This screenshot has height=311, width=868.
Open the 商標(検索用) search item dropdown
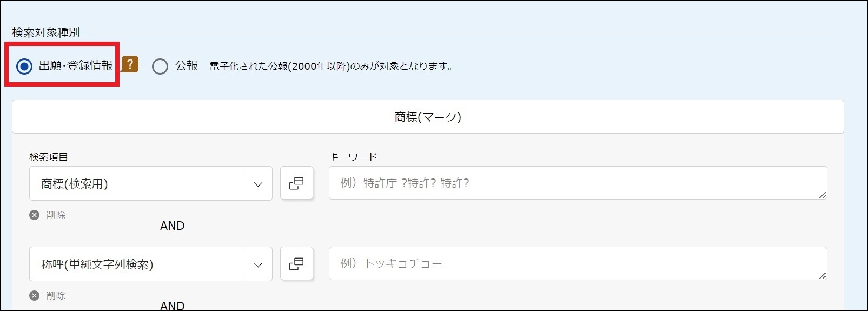(x=136, y=184)
